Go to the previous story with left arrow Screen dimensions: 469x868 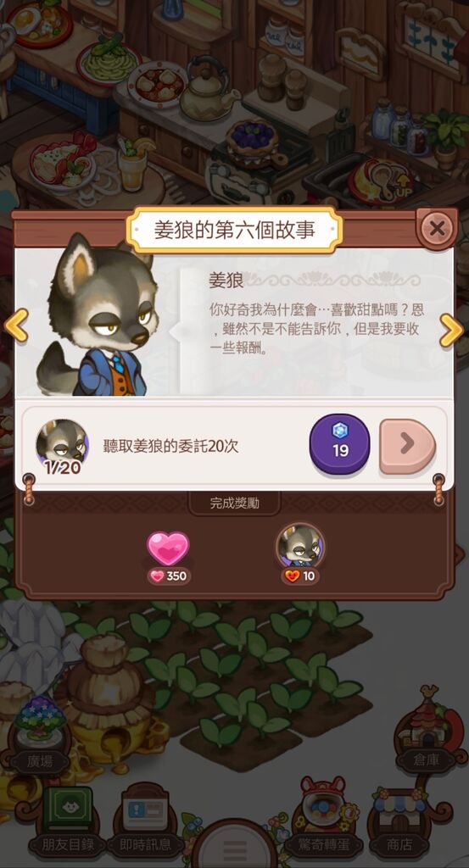point(16,325)
